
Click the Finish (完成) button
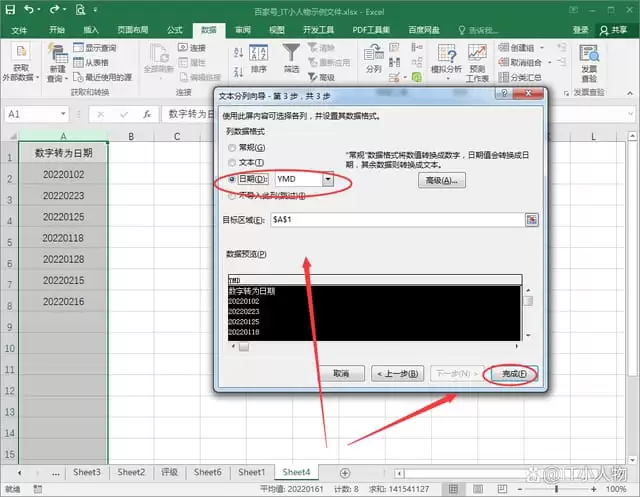click(513, 373)
